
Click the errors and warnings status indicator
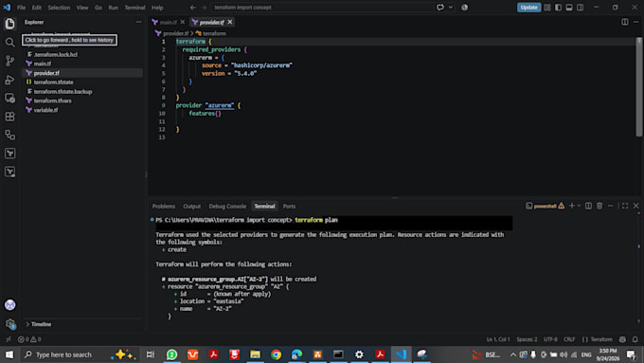click(29, 339)
